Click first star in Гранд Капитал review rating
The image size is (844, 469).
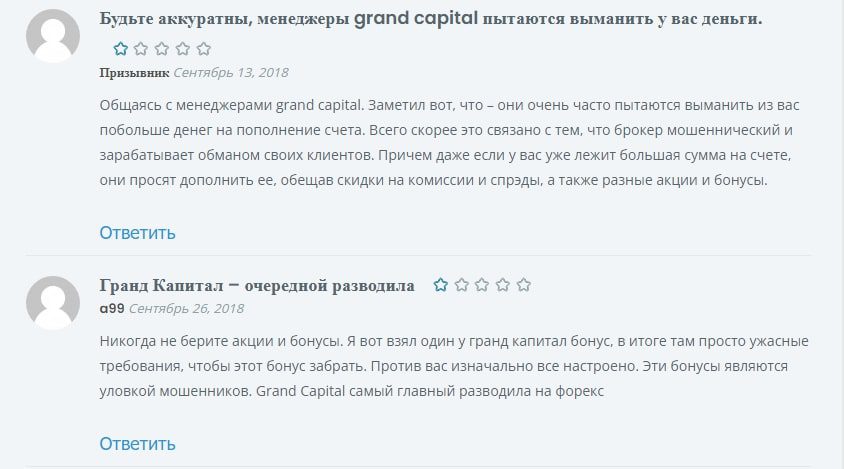pos(440,285)
